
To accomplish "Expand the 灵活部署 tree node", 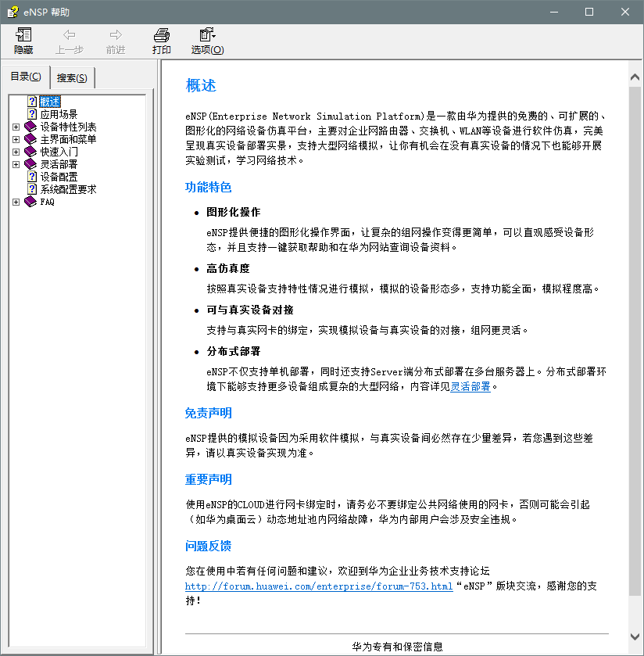I will 16,164.
